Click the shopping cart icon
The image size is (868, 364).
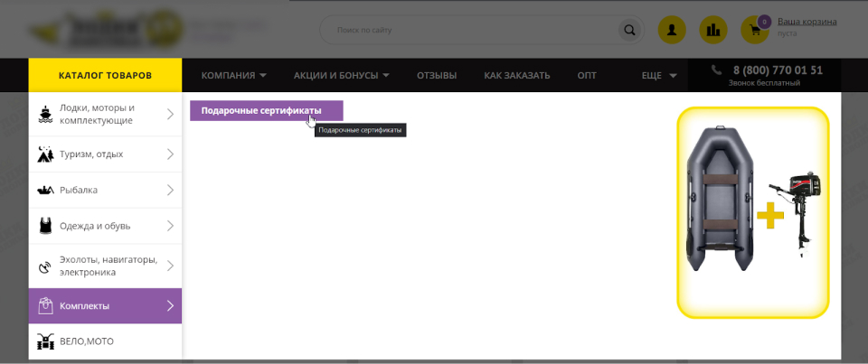(754, 30)
